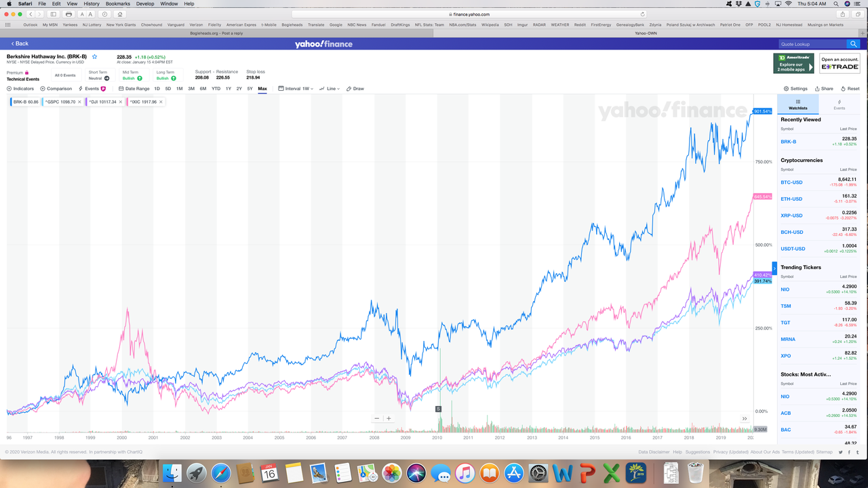Zoom out chart with minus button
868x488 pixels.
pyautogui.click(x=377, y=418)
